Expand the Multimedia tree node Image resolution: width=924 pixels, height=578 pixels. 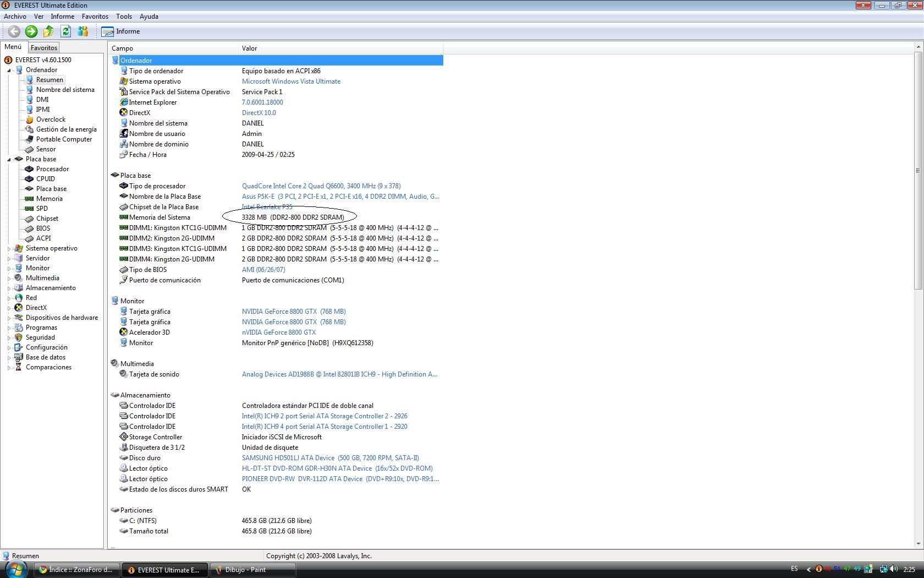click(x=9, y=278)
